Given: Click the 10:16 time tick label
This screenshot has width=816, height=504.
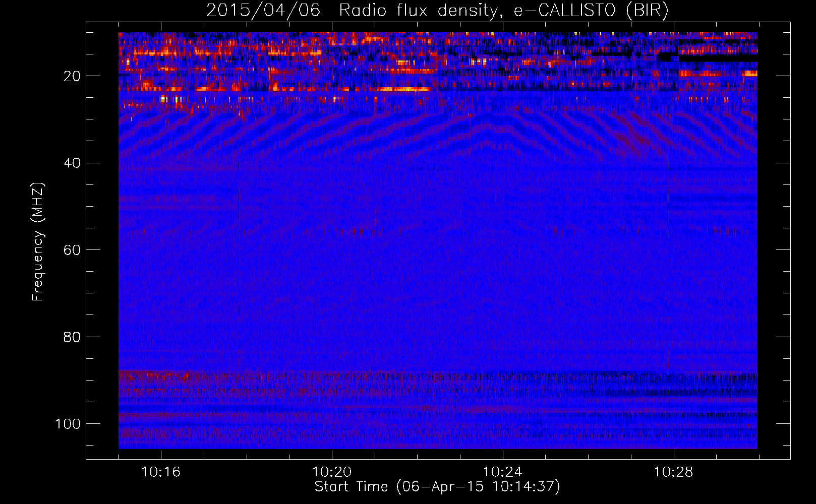Looking at the screenshot, I should [x=161, y=472].
